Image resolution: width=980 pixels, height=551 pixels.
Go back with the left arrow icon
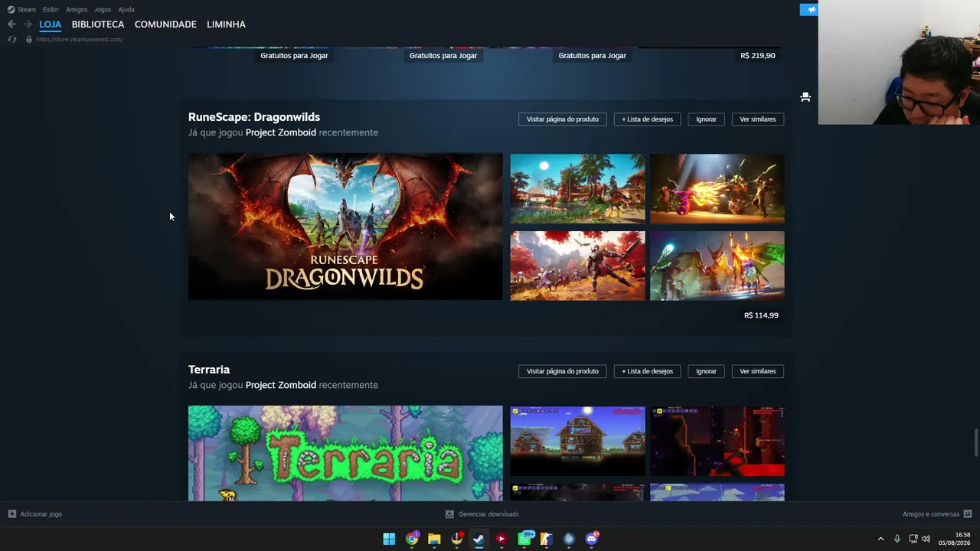[11, 24]
